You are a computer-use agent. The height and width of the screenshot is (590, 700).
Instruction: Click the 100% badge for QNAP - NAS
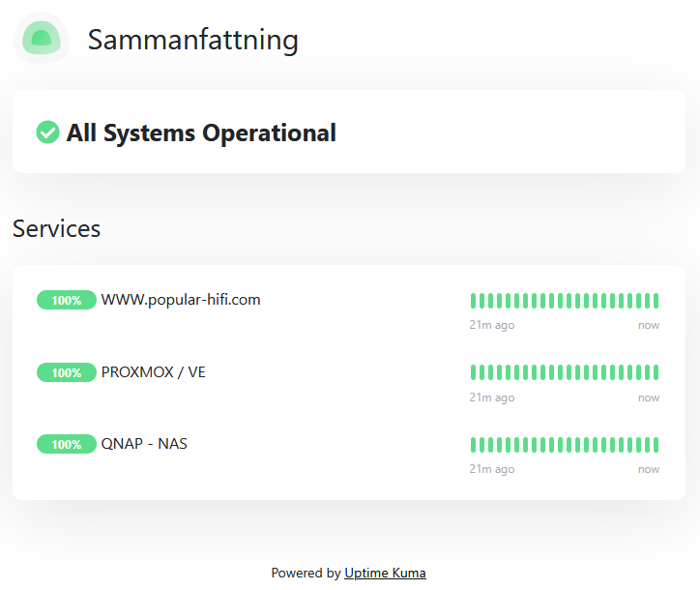click(x=67, y=444)
